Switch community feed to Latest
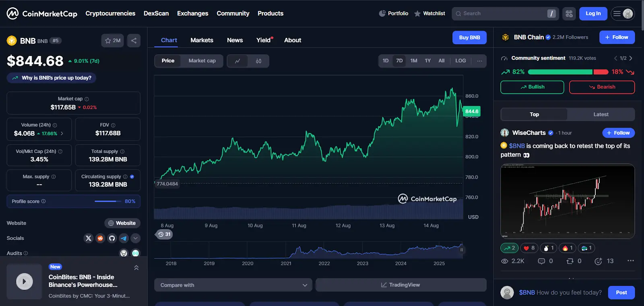This screenshot has height=306, width=644. (x=601, y=114)
